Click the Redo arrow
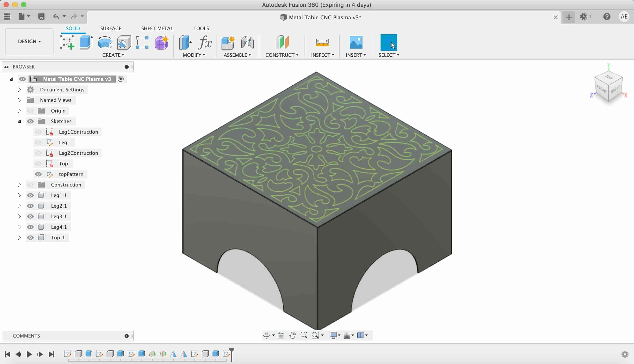 (74, 17)
